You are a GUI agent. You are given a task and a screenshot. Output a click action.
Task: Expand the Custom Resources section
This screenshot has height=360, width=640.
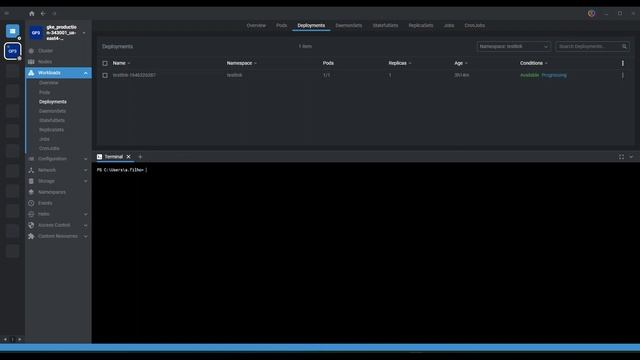click(86, 236)
